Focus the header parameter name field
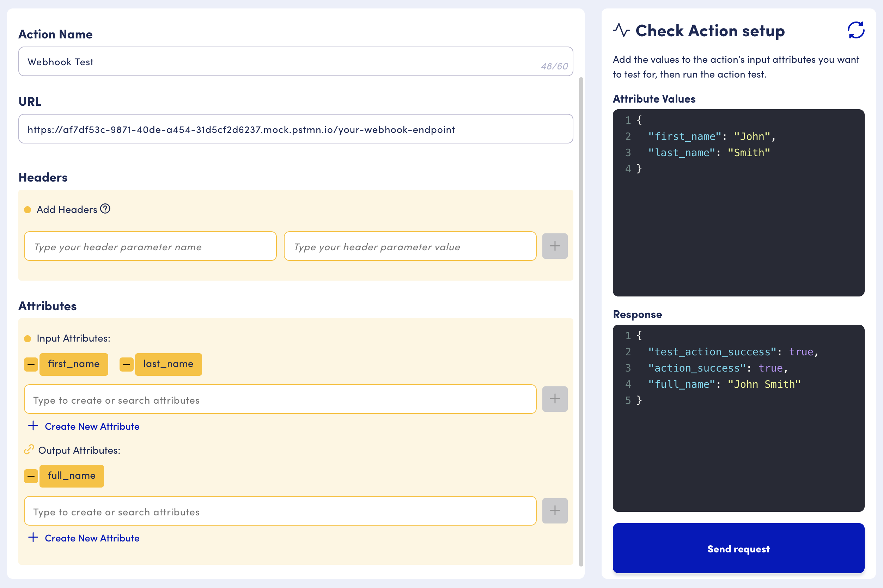The height and width of the screenshot is (588, 883). (x=150, y=246)
